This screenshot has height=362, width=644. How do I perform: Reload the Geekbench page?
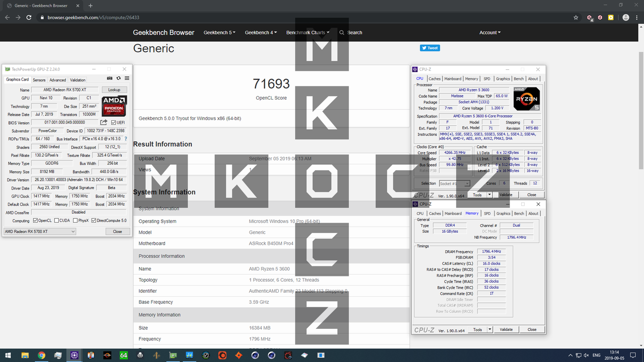[30, 17]
